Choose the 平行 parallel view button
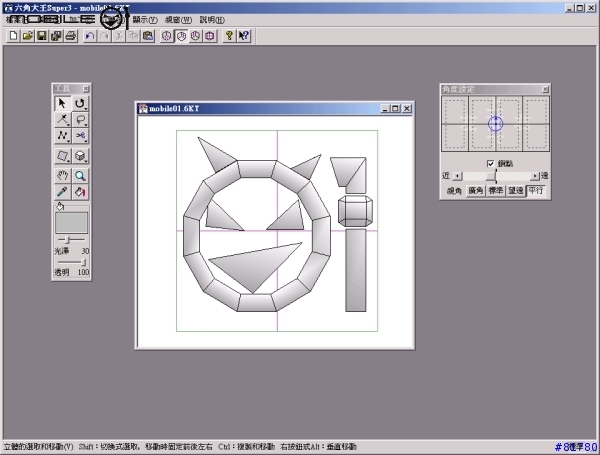This screenshot has width=600, height=455. [536, 191]
